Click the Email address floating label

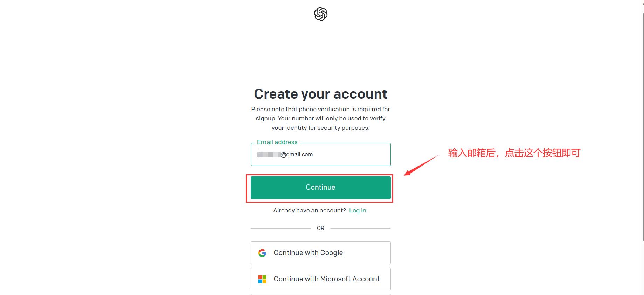click(x=277, y=142)
